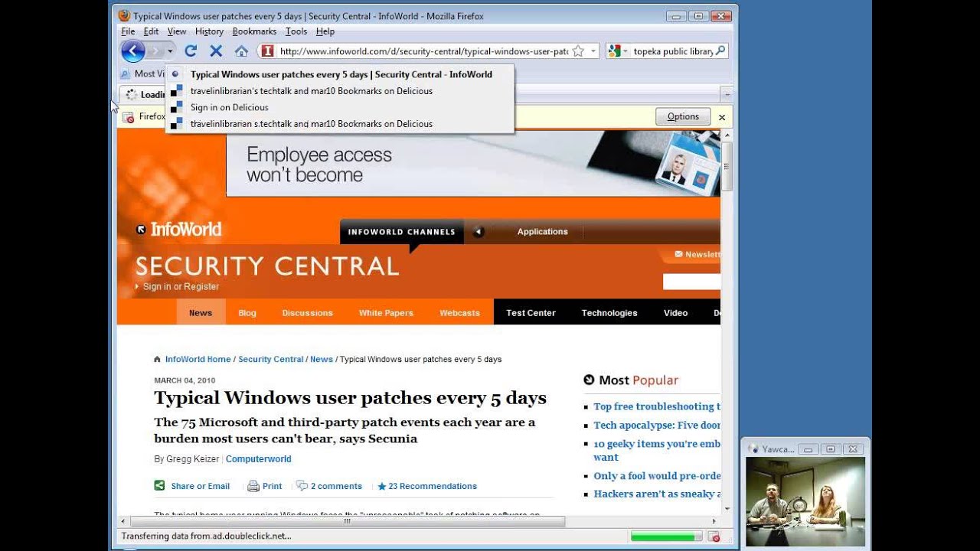Follow the Security Central breadcrumb link
The width and height of the screenshot is (980, 551).
(x=271, y=359)
